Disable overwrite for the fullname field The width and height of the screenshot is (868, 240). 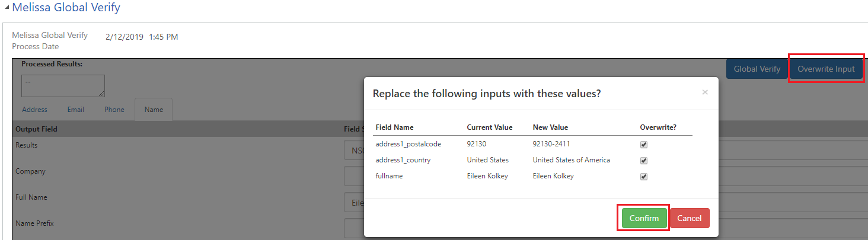click(x=644, y=177)
